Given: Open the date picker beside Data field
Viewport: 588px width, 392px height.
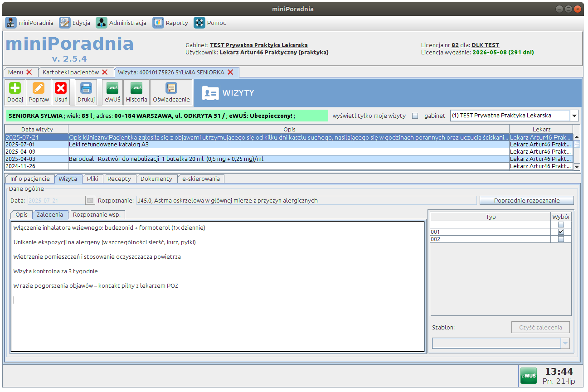Looking at the screenshot, I should coord(90,200).
